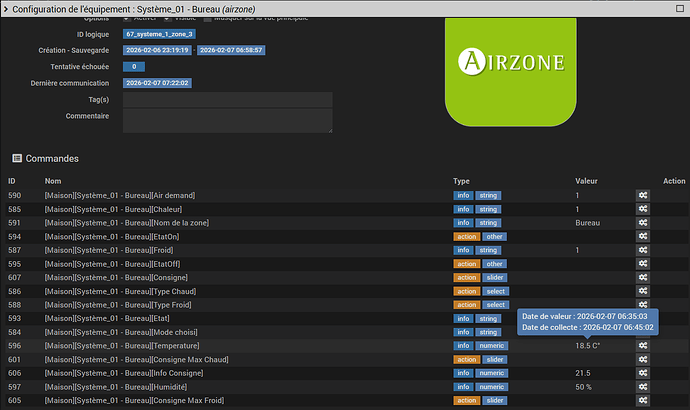Click the select badge on Type Chaud row
Image resolution: width=690 pixels, height=410 pixels.
tap(495, 291)
